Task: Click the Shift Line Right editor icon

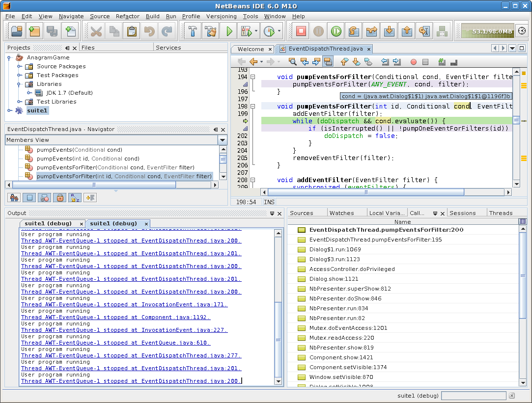Action: (x=396, y=62)
